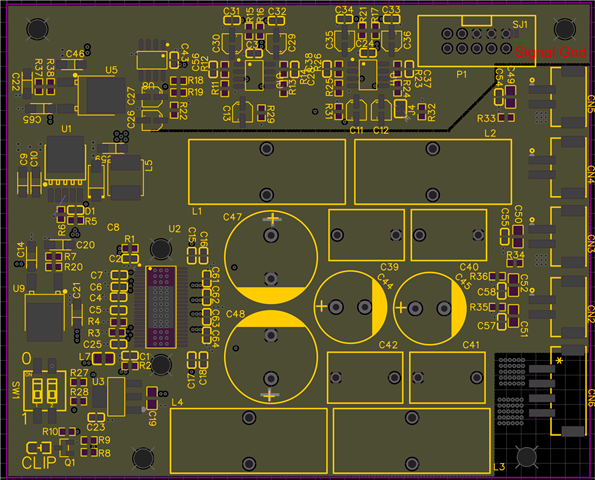Viewport: 595px width, 480px height.
Task: Select the CN2 connector footprint
Action: click(x=558, y=307)
